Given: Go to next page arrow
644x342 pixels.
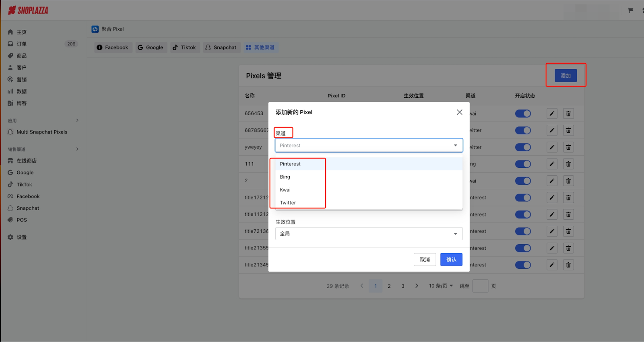Looking at the screenshot, I should (x=417, y=286).
